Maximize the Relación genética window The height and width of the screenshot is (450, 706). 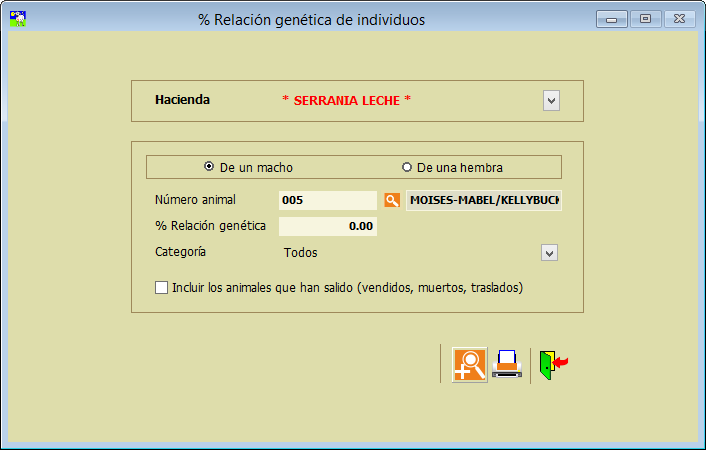pyautogui.click(x=645, y=19)
